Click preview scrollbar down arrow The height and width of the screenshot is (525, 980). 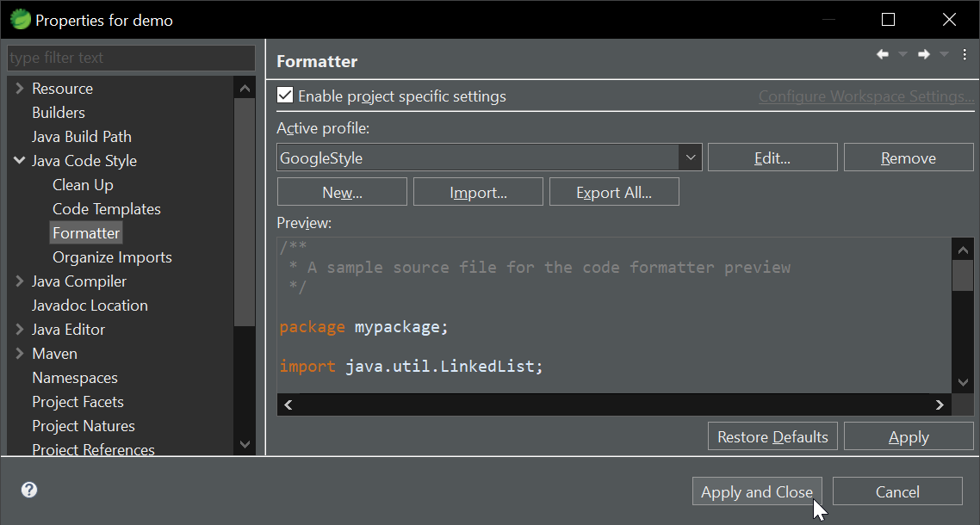(x=963, y=382)
